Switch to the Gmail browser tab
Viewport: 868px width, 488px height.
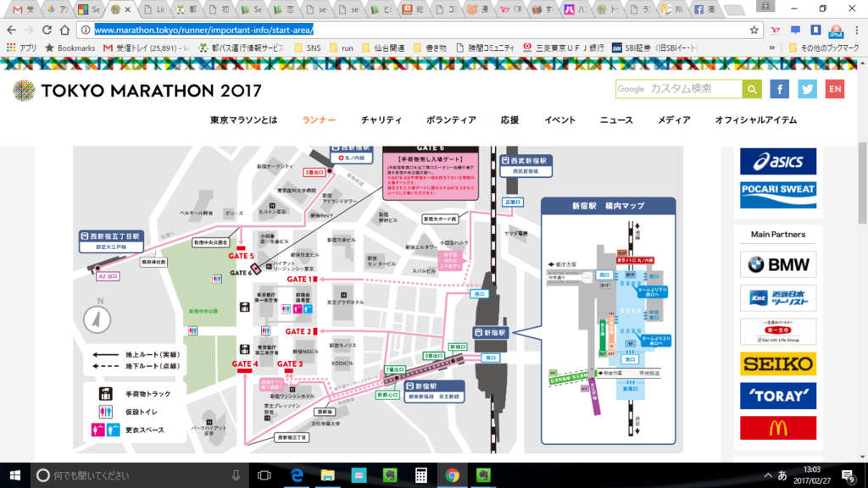tap(24, 9)
